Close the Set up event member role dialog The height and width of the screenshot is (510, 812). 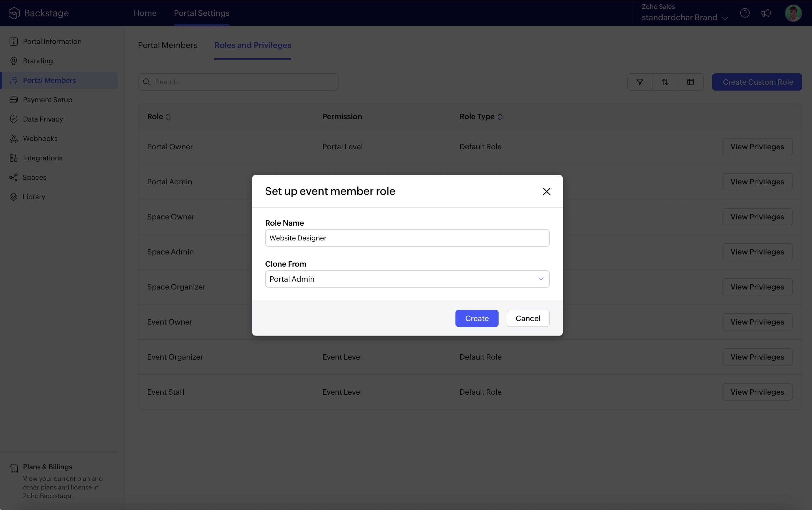(x=546, y=191)
